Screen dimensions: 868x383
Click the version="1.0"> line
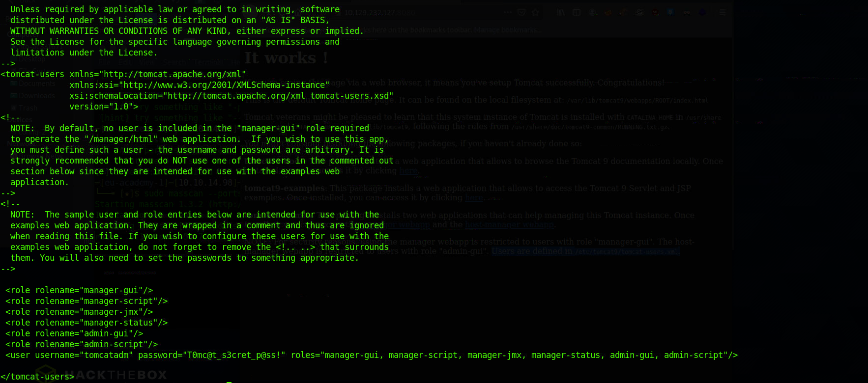tap(104, 107)
